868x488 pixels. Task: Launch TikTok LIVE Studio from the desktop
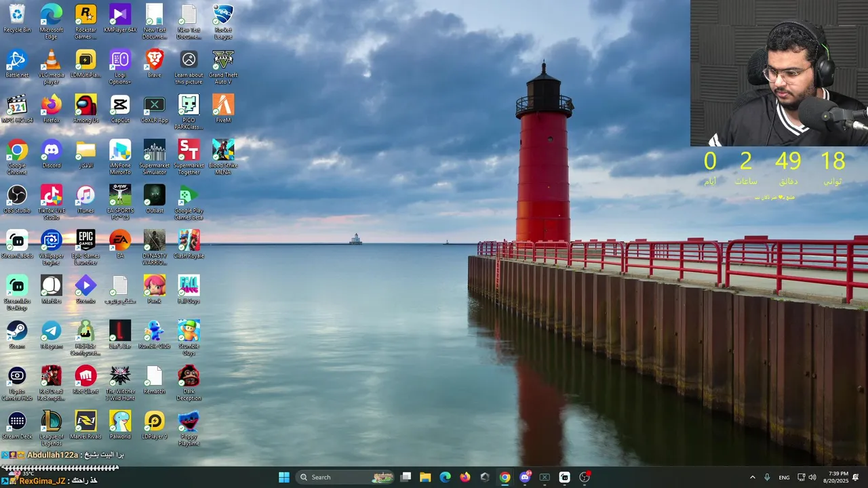pyautogui.click(x=51, y=203)
